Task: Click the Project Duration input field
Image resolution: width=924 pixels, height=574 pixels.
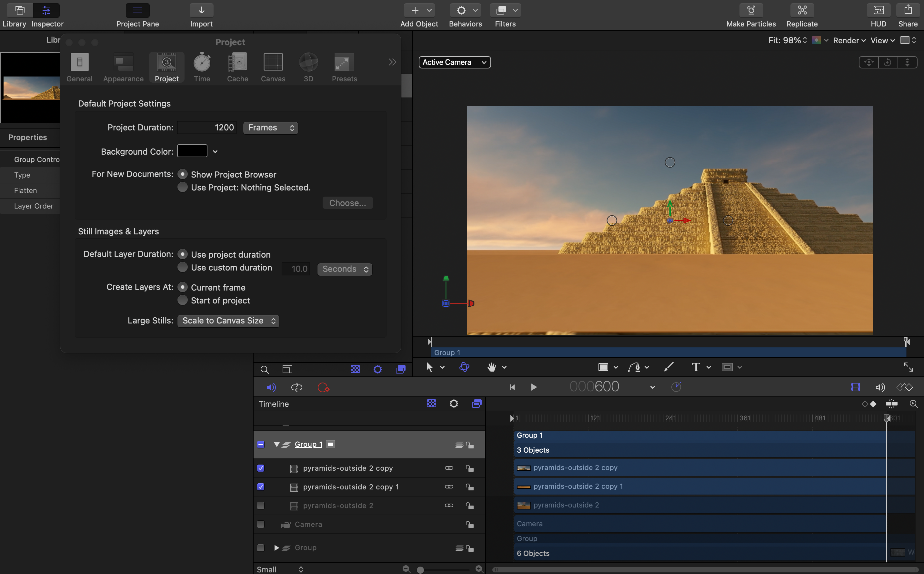Action: 207,128
